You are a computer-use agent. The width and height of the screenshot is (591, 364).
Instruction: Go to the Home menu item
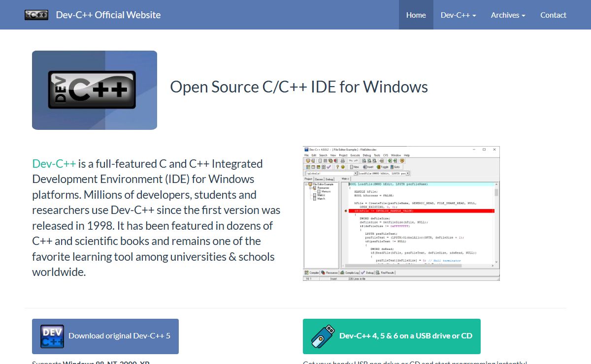coord(416,15)
